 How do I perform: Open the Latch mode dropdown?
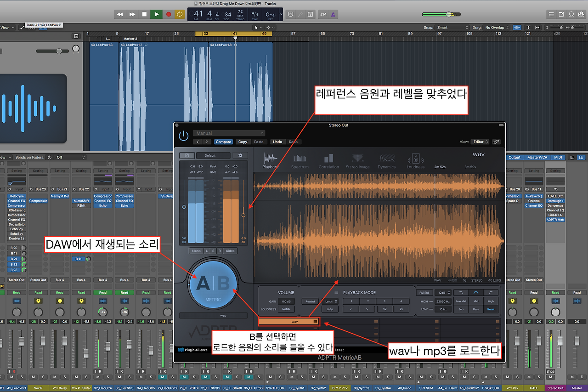point(330,301)
